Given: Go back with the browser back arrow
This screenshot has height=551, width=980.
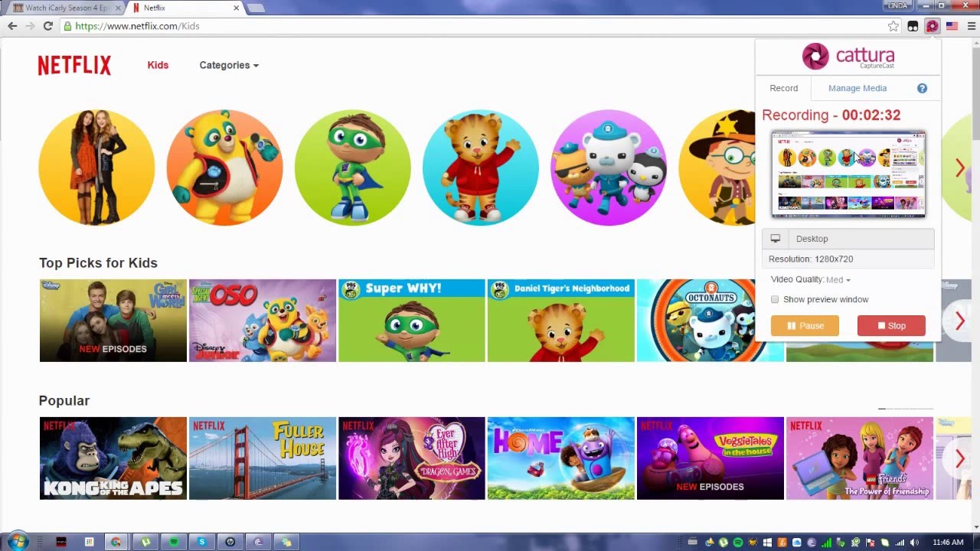Looking at the screenshot, I should tap(12, 26).
